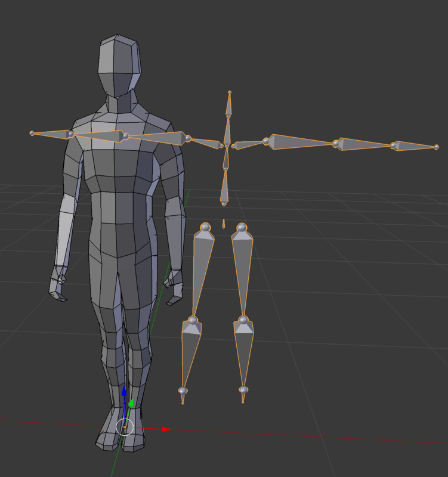This screenshot has width=448, height=477.
Task: Select the short shoulder bone right of the spine
Action: coord(249,145)
